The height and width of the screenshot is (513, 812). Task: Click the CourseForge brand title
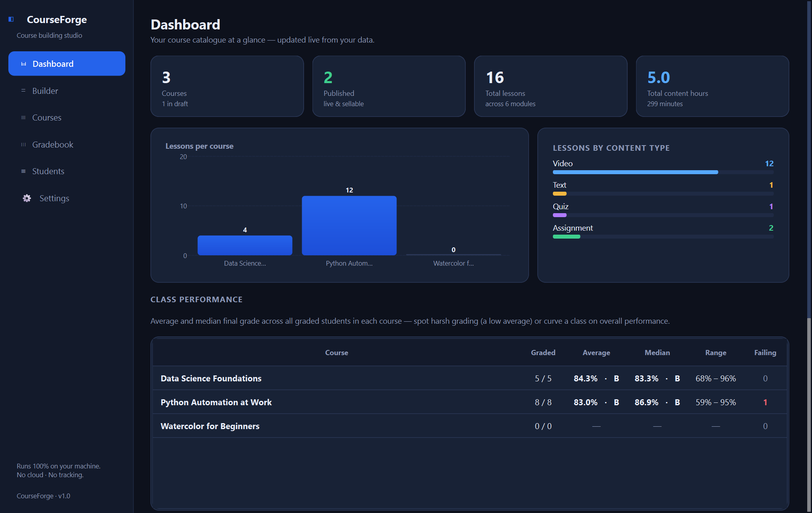coord(57,19)
